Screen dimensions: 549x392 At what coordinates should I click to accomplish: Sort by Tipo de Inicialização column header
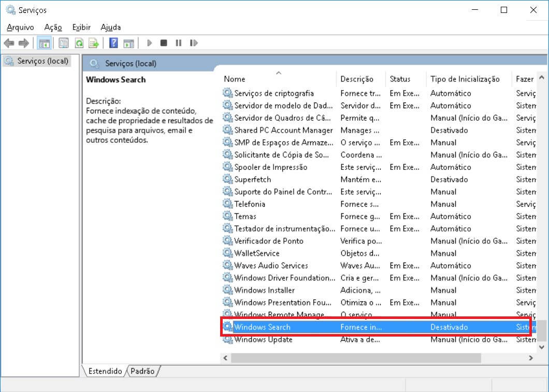click(x=469, y=79)
